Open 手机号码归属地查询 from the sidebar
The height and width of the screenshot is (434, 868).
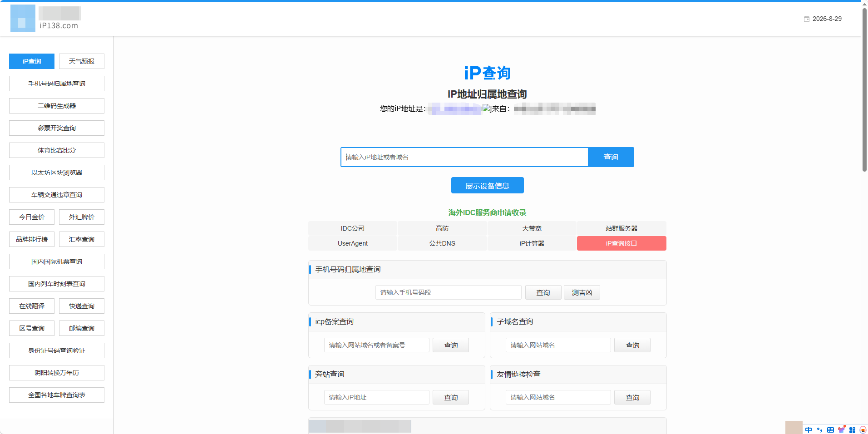[x=57, y=84]
